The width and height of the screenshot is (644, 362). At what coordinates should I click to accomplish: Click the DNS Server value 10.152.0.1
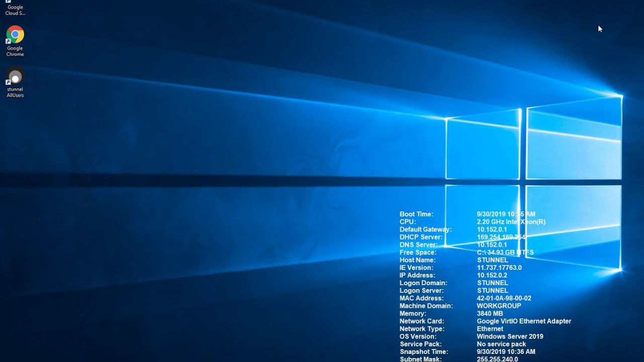point(492,245)
